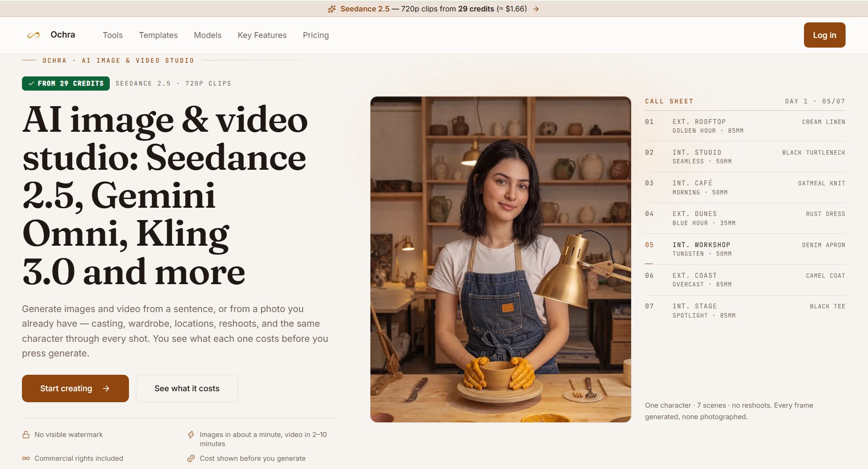Click the See what it costs button
This screenshot has height=469, width=868.
click(187, 388)
